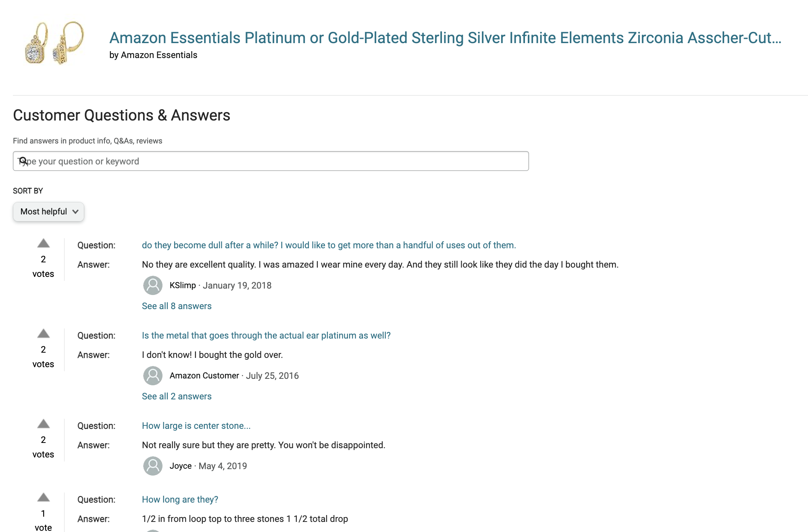Click the KSlimp answerer name
808x532 pixels.
tap(183, 285)
